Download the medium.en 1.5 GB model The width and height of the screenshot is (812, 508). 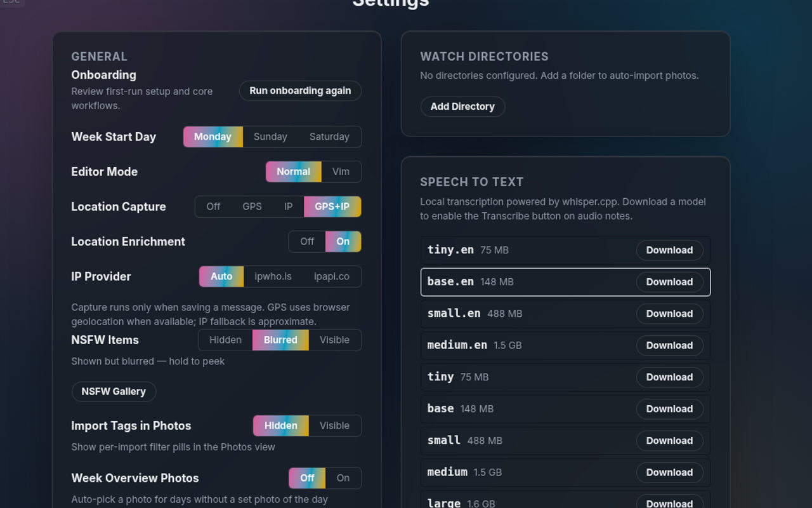[669, 345]
